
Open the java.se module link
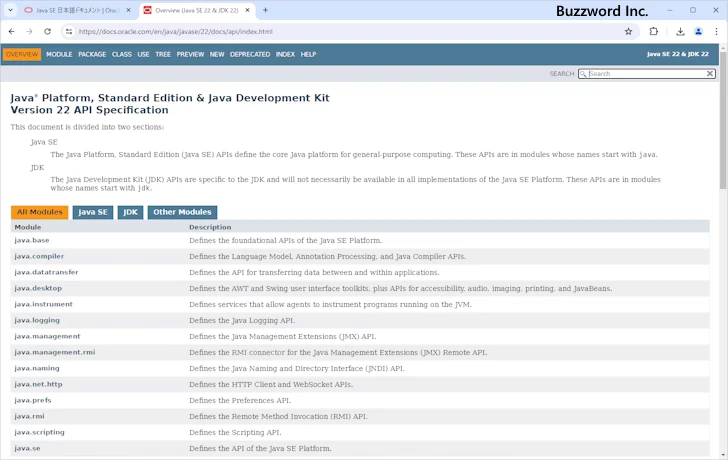(x=27, y=448)
